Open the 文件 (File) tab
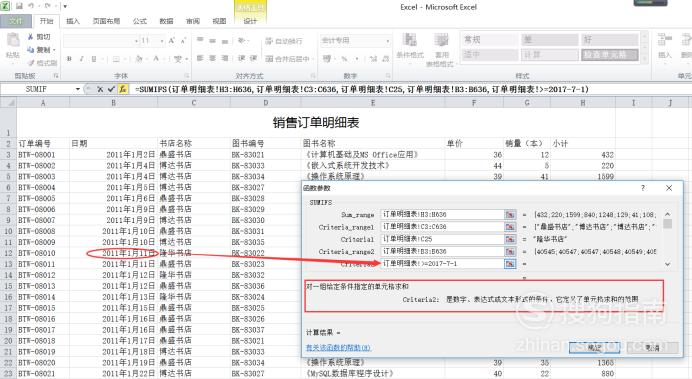The width and height of the screenshot is (692, 379). click(16, 21)
